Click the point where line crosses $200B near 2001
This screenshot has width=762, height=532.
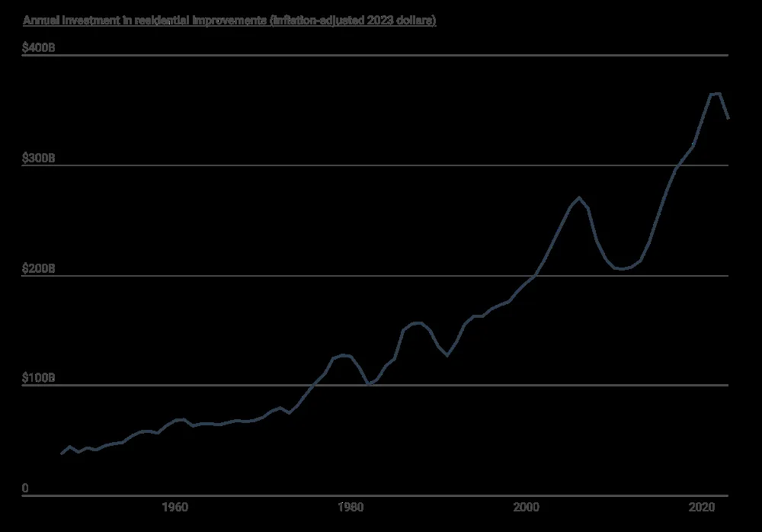[534, 275]
